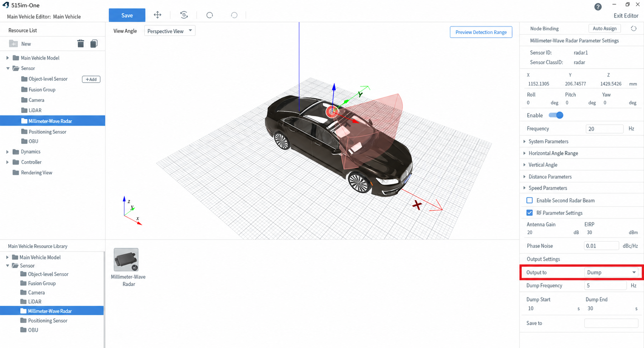Click the Save to input field
Screen dimensions: 644x348
coord(611,323)
